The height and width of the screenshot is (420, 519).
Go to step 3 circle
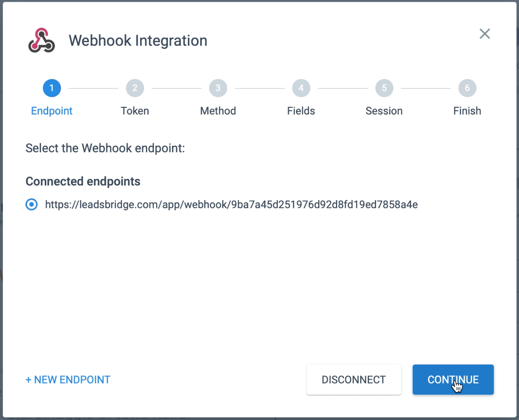pos(218,88)
